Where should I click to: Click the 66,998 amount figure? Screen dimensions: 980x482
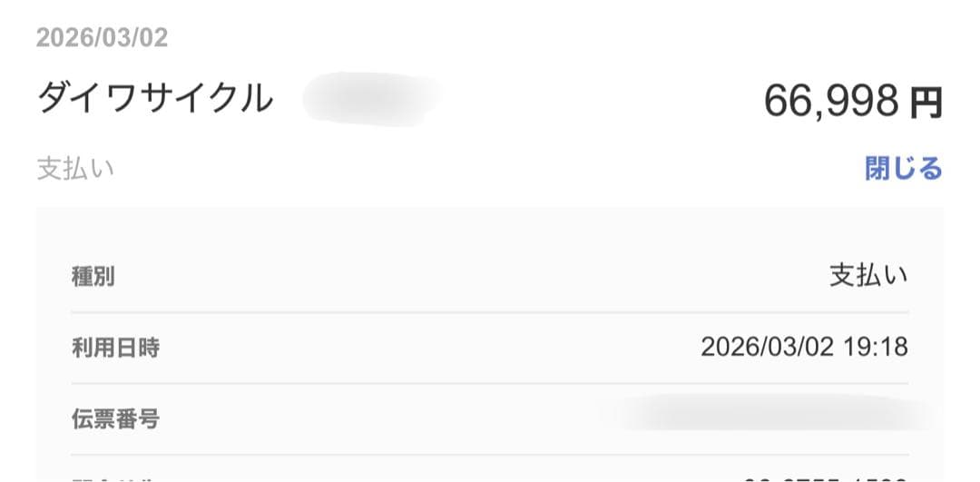tap(831, 101)
